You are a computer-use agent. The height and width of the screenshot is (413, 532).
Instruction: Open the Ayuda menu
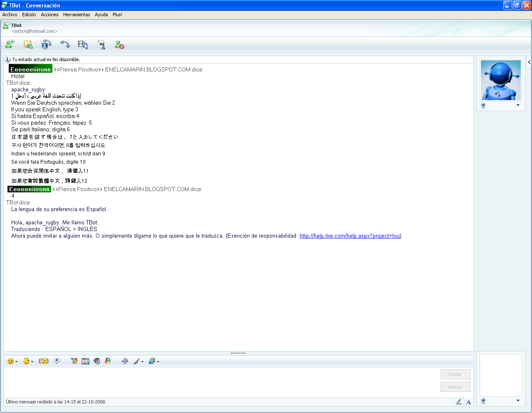(101, 15)
